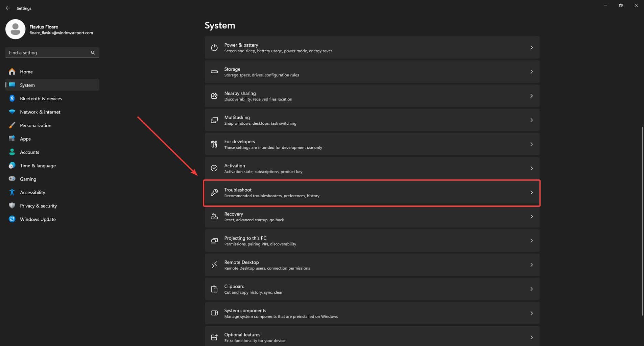Click the Multitasking windows icon
Viewport: 644px width, 346px height.
[x=214, y=120]
